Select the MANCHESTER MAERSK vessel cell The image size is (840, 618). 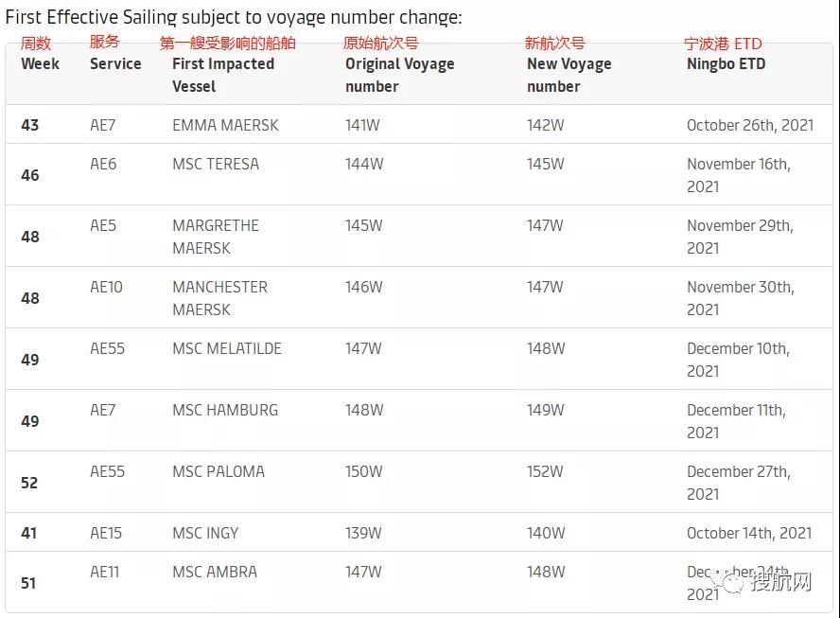pos(219,298)
